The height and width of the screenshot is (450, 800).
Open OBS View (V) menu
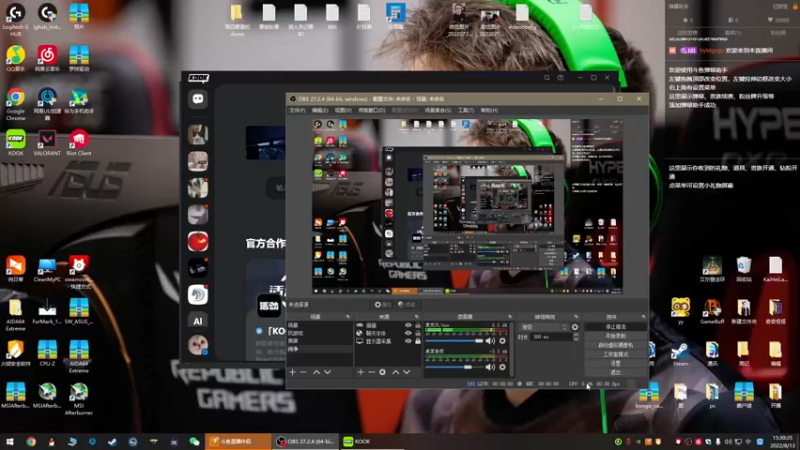tap(343, 110)
